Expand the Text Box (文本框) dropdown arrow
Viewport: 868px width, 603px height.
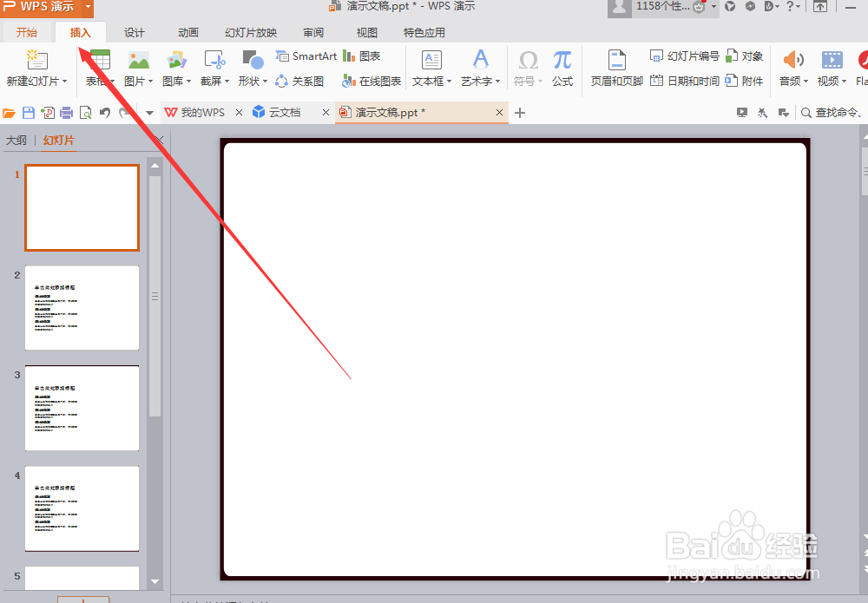449,82
